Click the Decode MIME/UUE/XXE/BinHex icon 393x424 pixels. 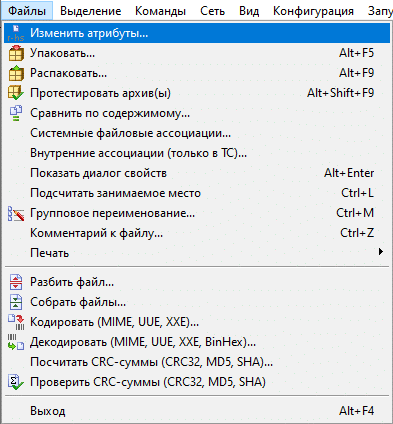click(x=16, y=342)
